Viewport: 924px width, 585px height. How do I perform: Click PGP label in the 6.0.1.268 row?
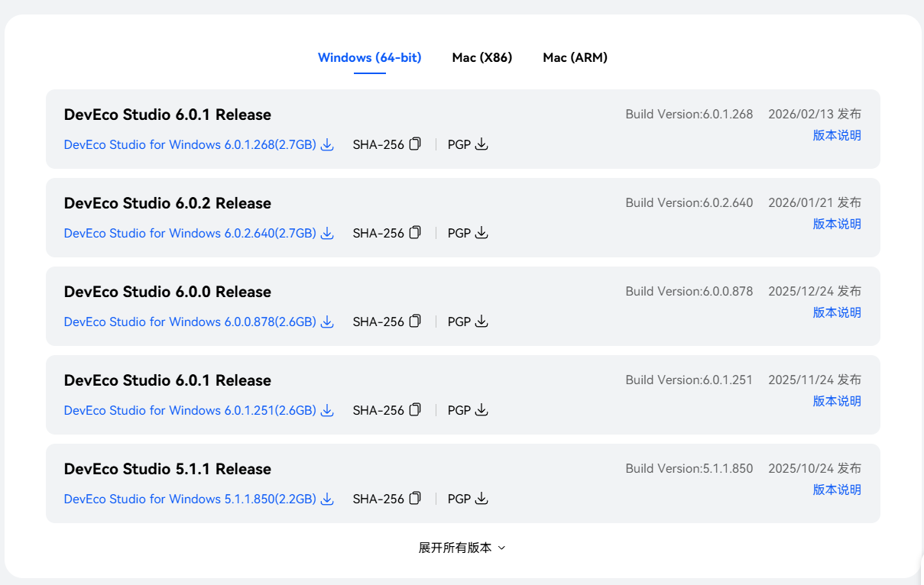459,144
